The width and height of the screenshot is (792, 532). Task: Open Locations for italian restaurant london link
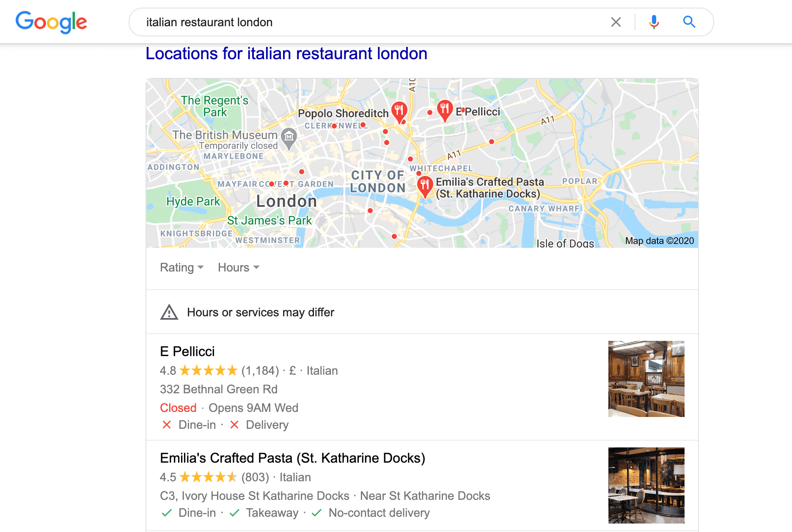[286, 54]
